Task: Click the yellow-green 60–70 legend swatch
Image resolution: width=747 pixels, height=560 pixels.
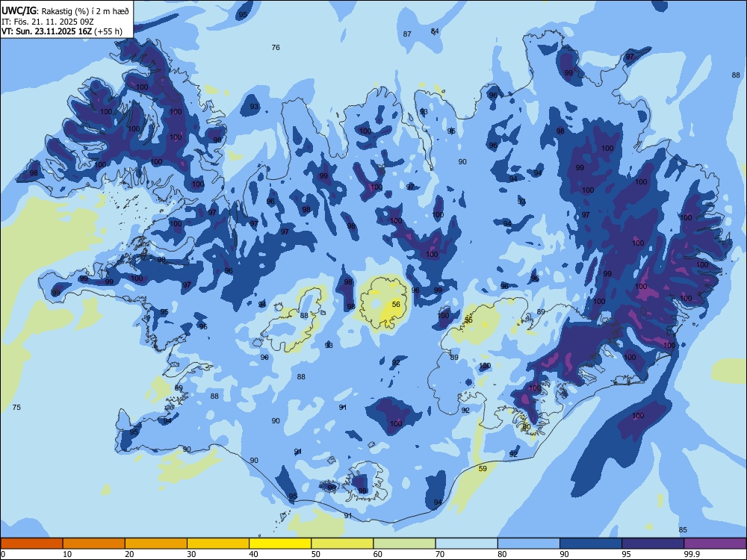Action: point(404,544)
